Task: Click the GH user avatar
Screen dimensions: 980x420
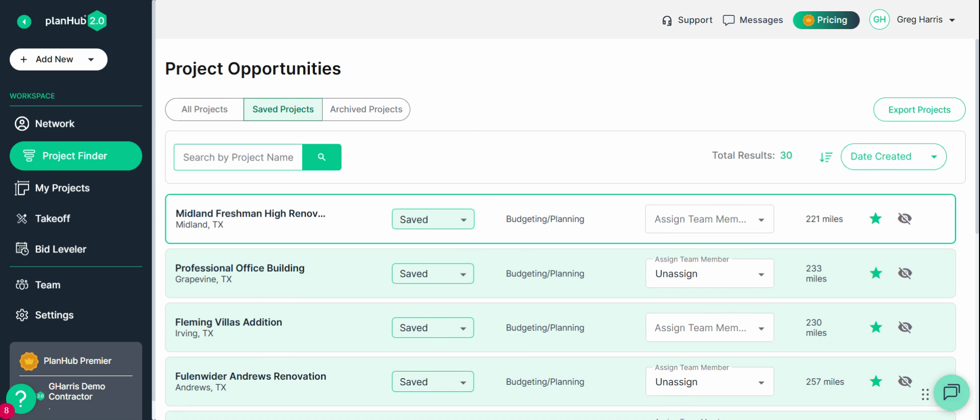Action: click(879, 20)
